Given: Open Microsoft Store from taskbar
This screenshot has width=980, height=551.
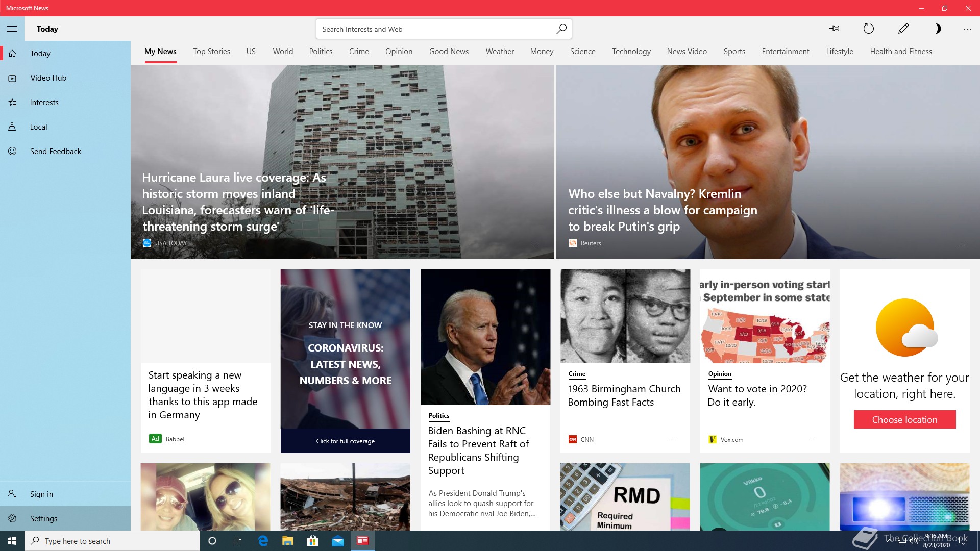Looking at the screenshot, I should (312, 541).
